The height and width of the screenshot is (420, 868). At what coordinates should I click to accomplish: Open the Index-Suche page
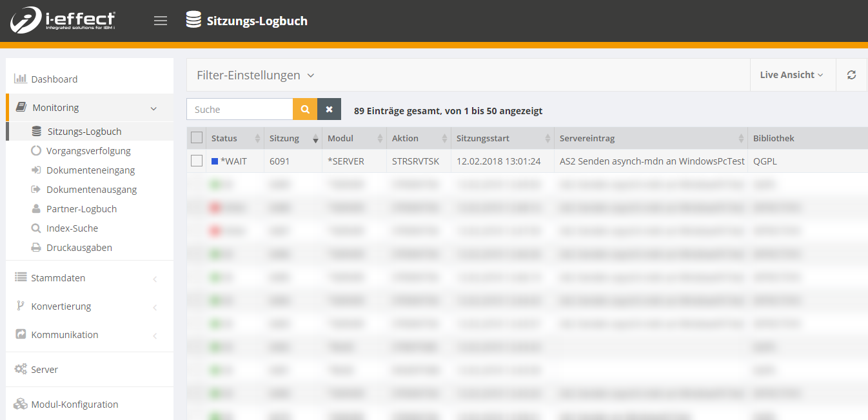72,228
